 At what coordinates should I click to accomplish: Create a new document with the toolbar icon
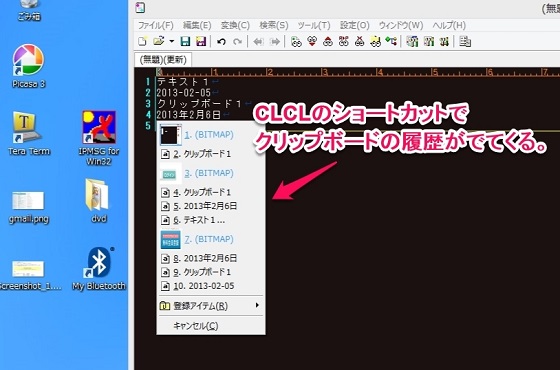click(142, 41)
